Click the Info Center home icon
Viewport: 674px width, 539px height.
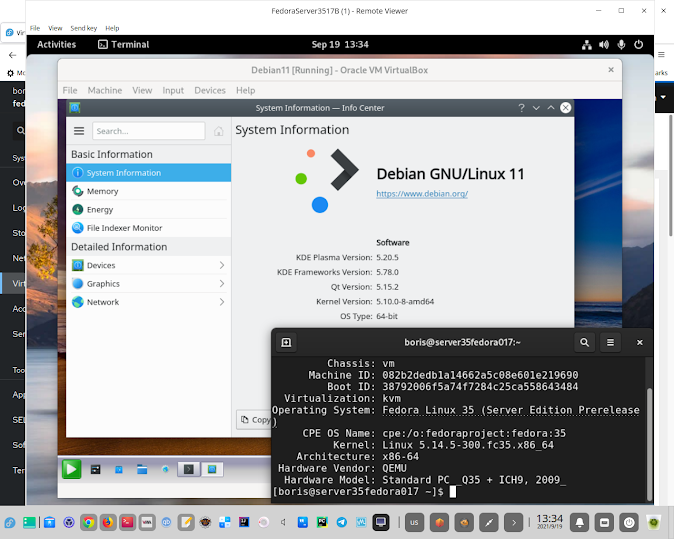[218, 131]
